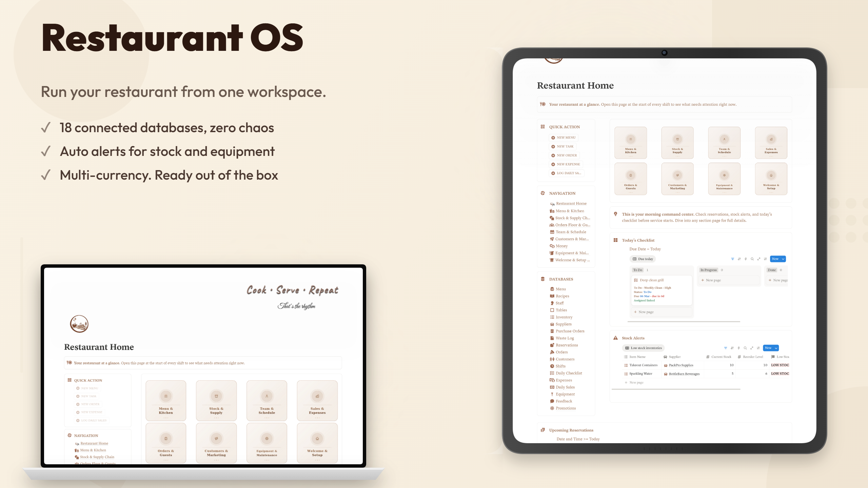Click the sort icon in Today's Checklist toolbar
868x488 pixels.
(x=739, y=259)
